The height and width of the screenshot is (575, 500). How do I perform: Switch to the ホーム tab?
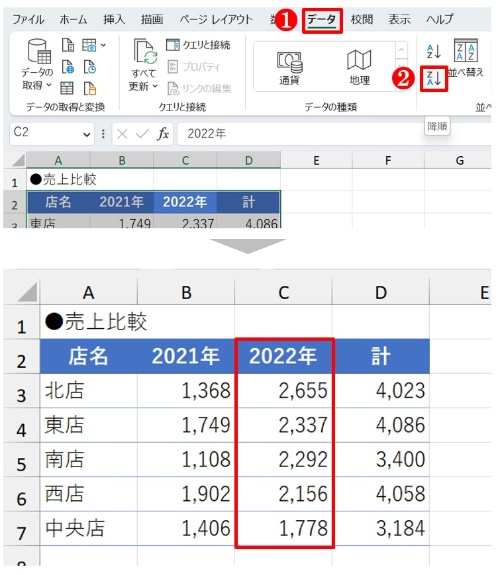click(73, 19)
